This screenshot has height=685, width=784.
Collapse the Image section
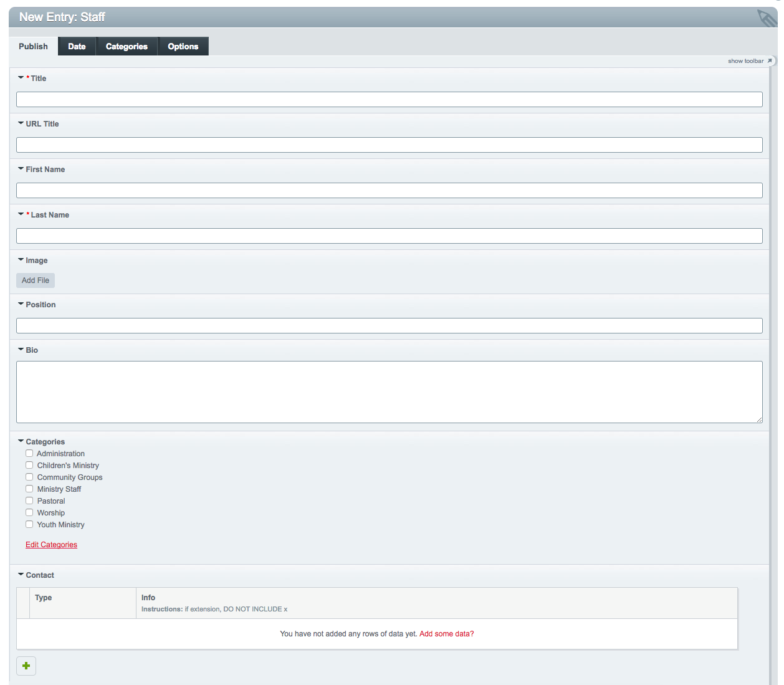tap(21, 260)
